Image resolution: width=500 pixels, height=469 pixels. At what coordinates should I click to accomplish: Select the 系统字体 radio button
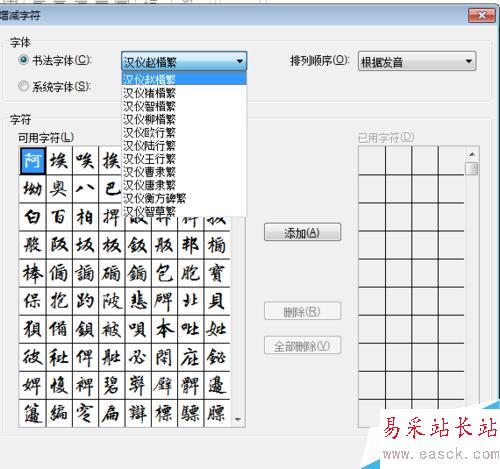(23, 86)
